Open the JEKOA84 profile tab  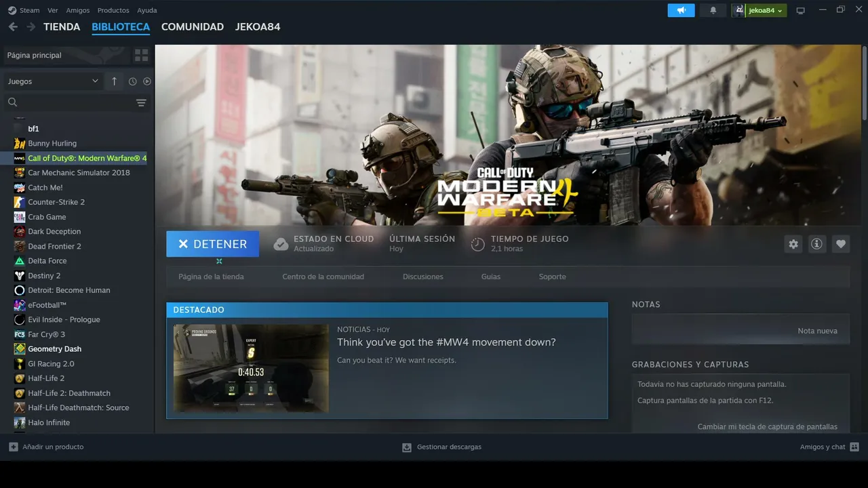tap(258, 27)
